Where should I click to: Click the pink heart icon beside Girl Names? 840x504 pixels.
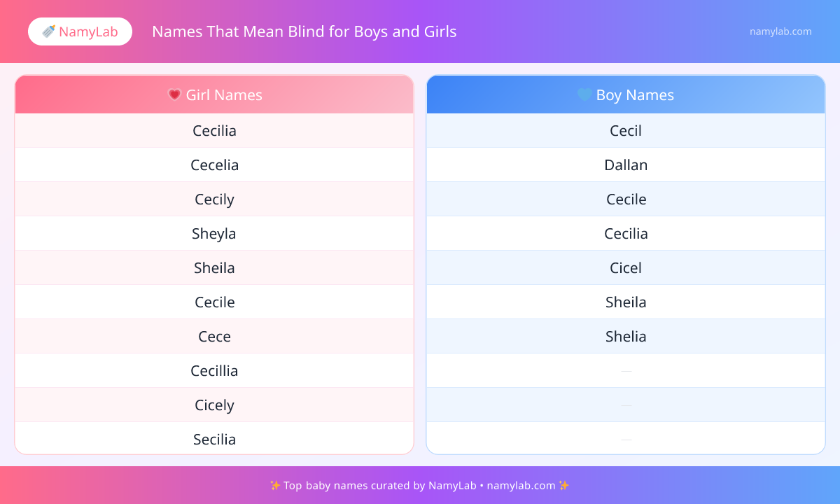(x=175, y=94)
